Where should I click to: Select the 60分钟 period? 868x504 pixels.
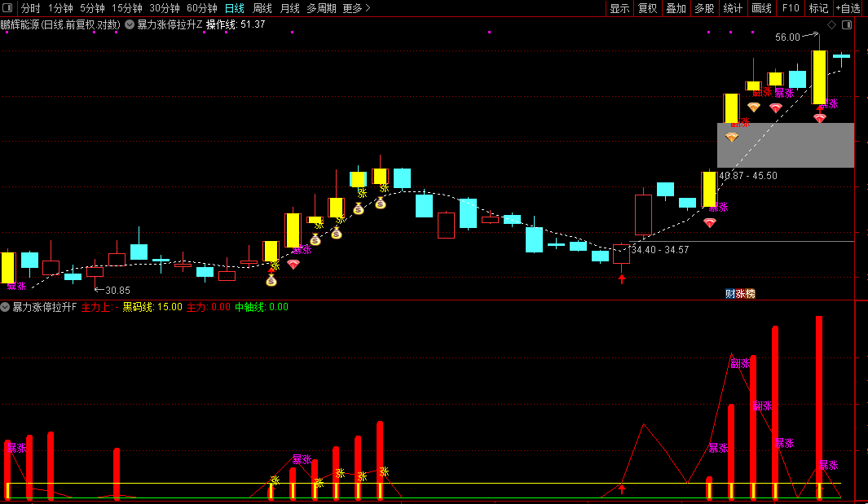(201, 8)
